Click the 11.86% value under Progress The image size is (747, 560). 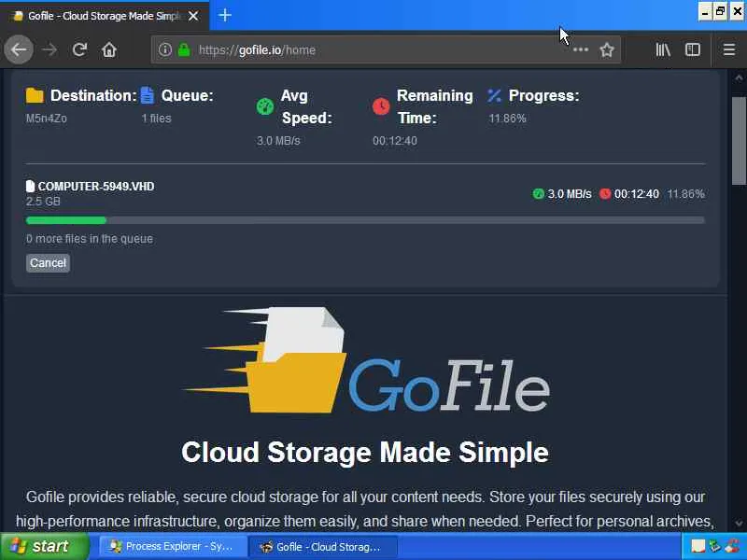507,119
